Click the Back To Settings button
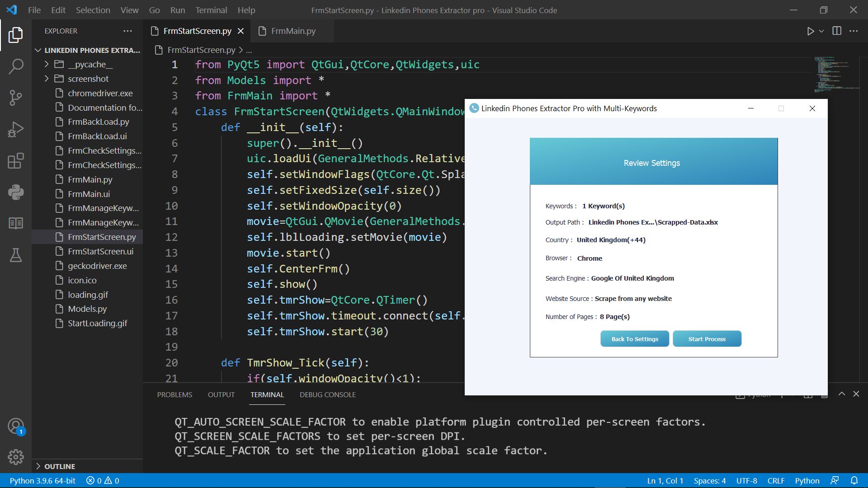The width and height of the screenshot is (868, 488). 635,339
